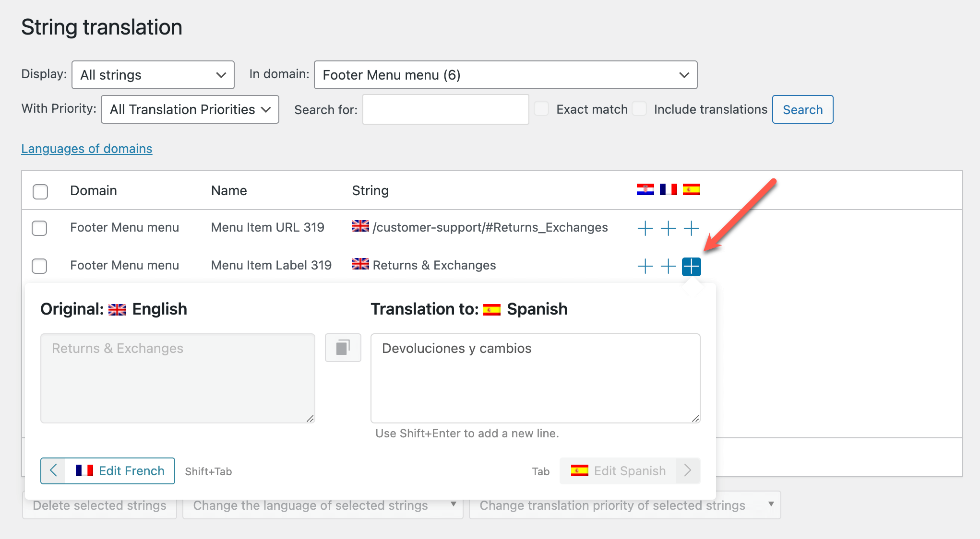Click the Search button
Viewport: 980px width, 539px height.
(x=802, y=109)
